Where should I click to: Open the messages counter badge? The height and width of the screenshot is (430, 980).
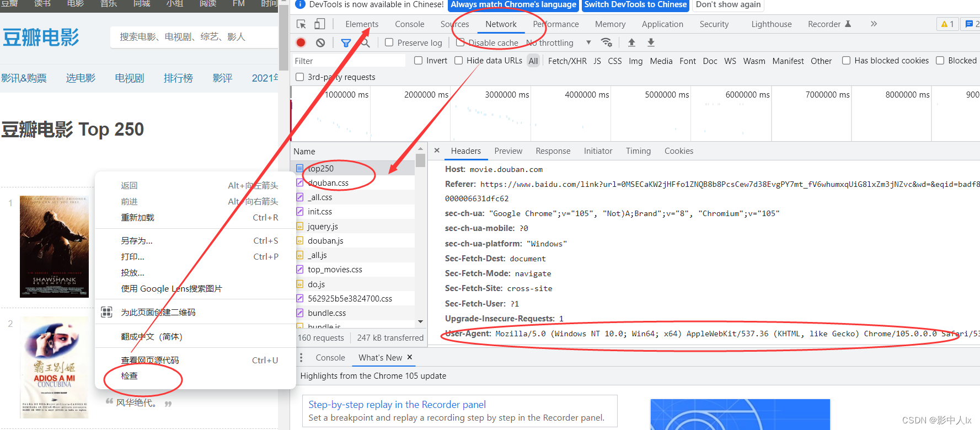[971, 24]
